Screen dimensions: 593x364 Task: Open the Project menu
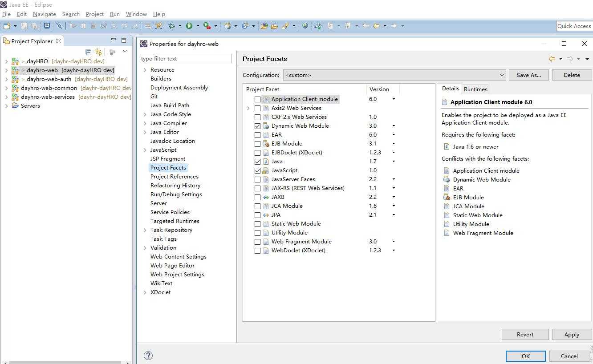95,14
